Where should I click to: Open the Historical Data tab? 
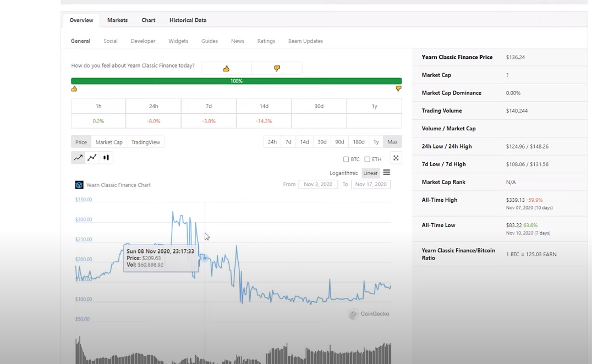click(188, 20)
